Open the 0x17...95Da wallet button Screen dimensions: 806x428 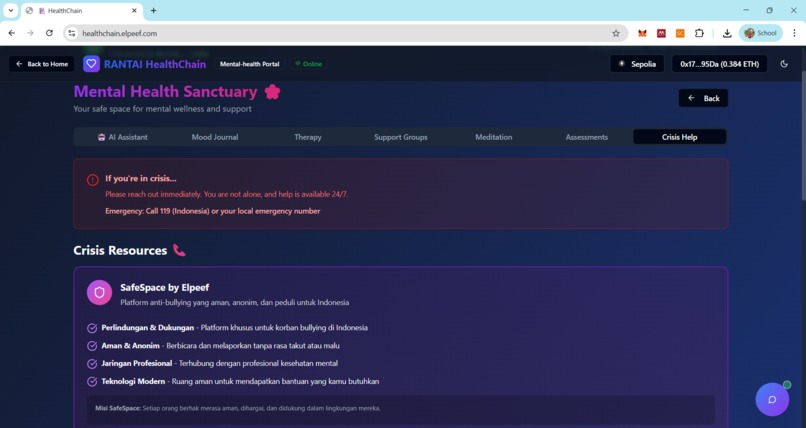(x=720, y=64)
